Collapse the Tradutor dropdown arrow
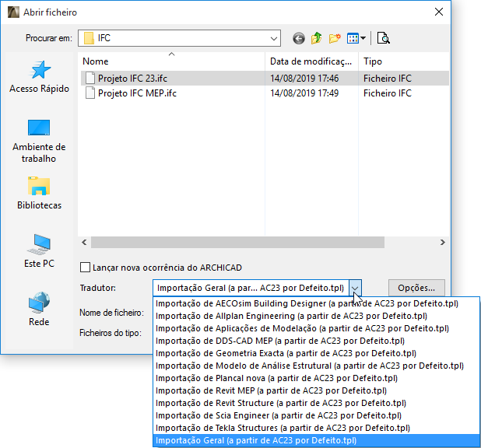The height and width of the screenshot is (448, 481). coord(355,288)
